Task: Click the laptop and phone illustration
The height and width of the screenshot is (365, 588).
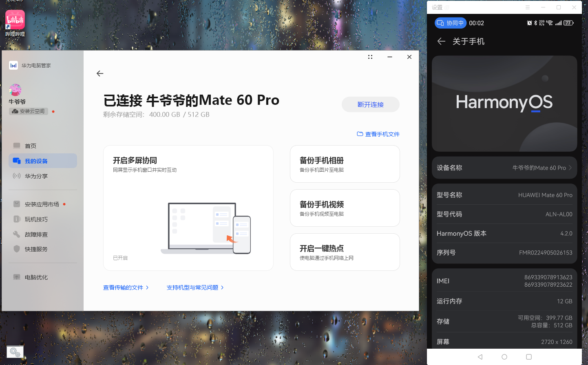Action: tap(206, 228)
